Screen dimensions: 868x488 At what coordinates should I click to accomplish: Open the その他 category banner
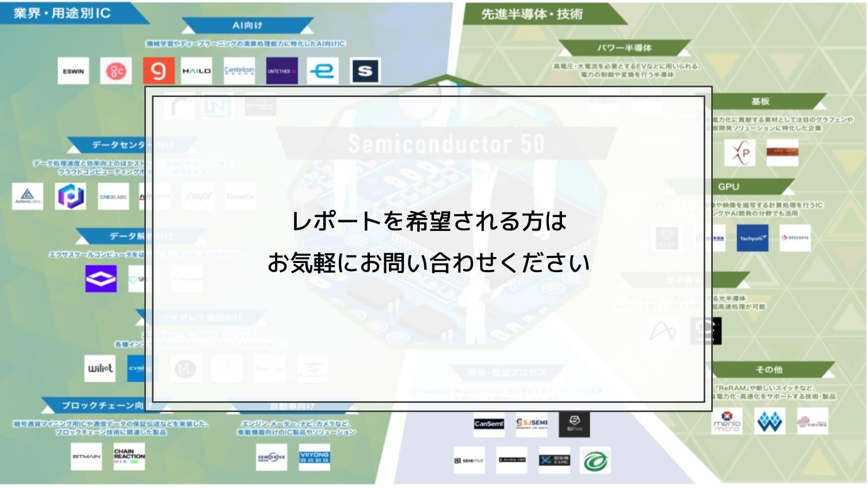(769, 370)
